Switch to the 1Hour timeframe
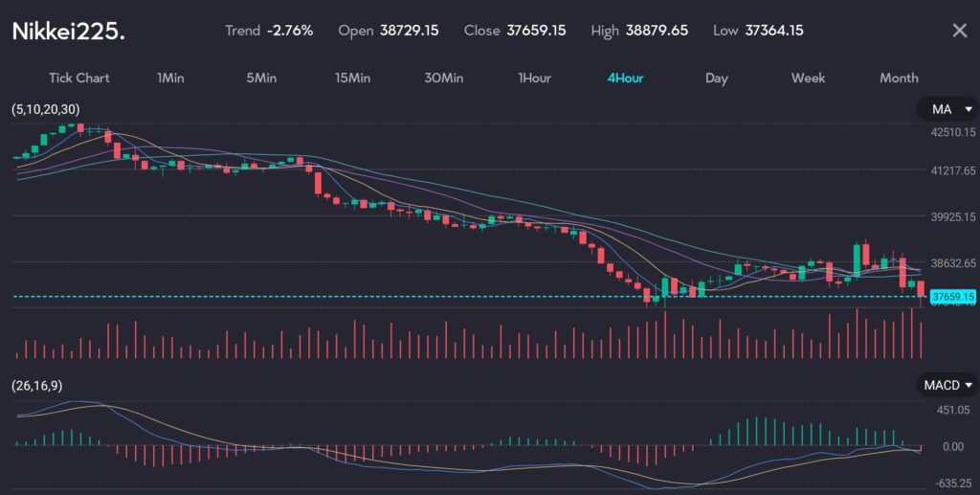Screen dimensions: 980x495 (x=534, y=78)
